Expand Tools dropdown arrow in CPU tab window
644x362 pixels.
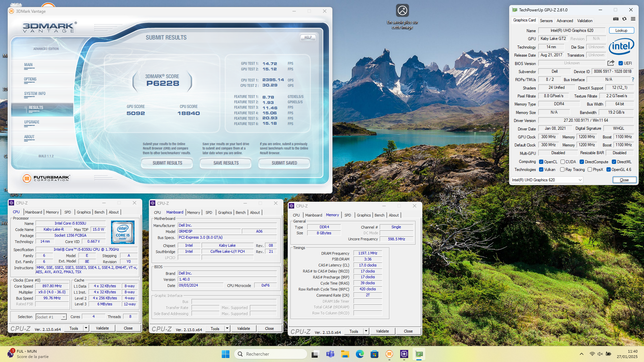86,328
